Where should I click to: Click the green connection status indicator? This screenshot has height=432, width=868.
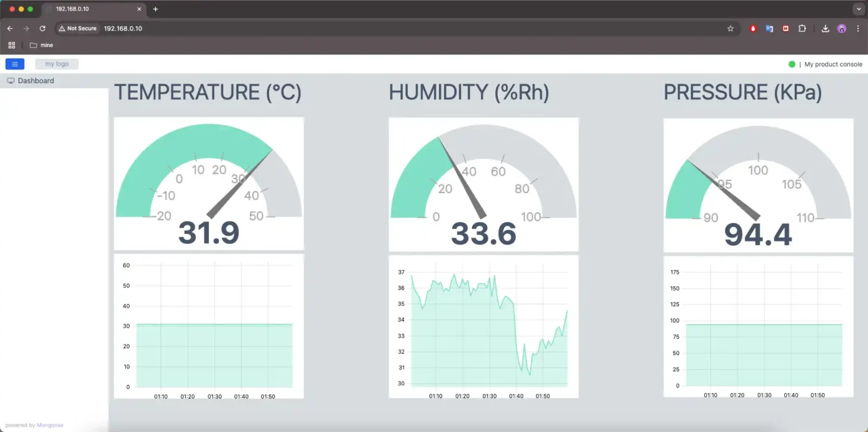coord(792,65)
